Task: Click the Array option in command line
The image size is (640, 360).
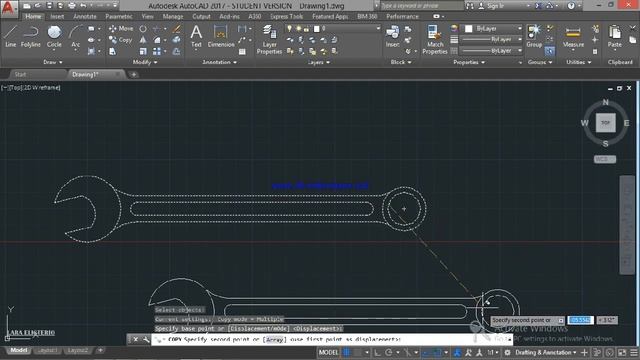Action: (x=275, y=339)
